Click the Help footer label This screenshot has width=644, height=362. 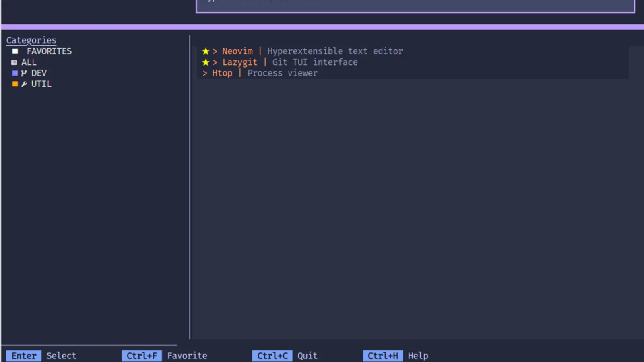pyautogui.click(x=418, y=356)
